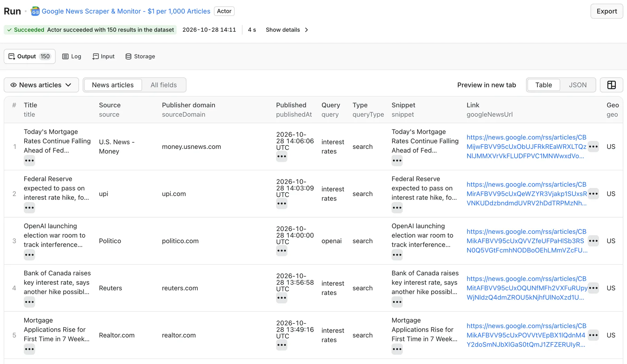
Task: Click the 'openai' query cell
Action: pyautogui.click(x=332, y=241)
